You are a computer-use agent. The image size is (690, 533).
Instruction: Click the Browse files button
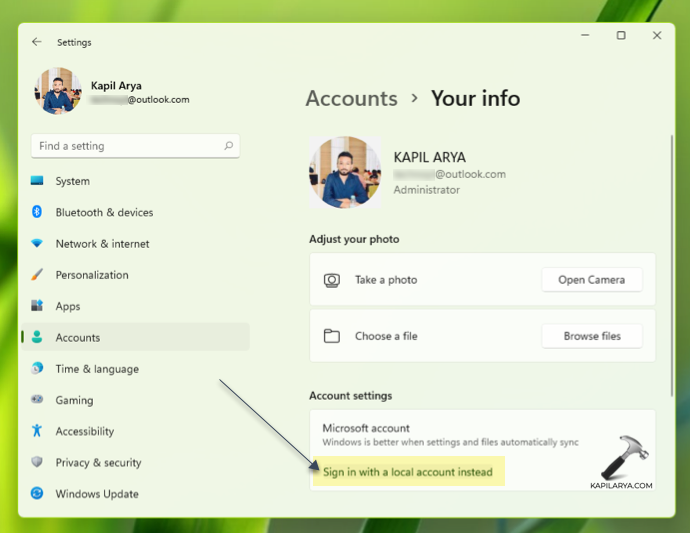[591, 336]
